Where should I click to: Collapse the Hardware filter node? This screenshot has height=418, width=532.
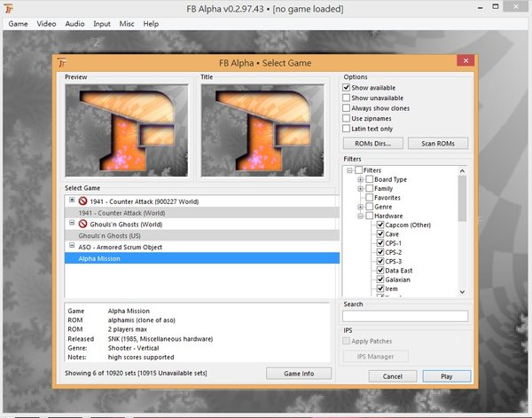tap(360, 216)
